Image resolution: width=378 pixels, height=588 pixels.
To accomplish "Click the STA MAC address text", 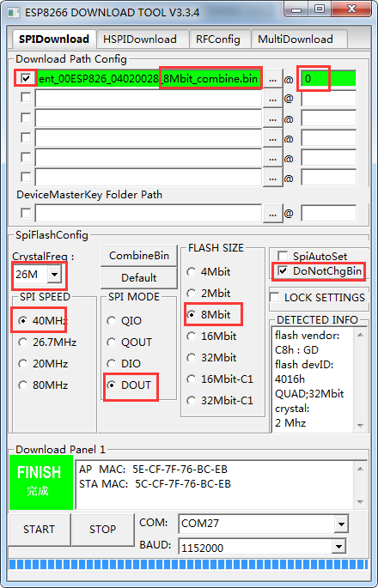I will 155,484.
